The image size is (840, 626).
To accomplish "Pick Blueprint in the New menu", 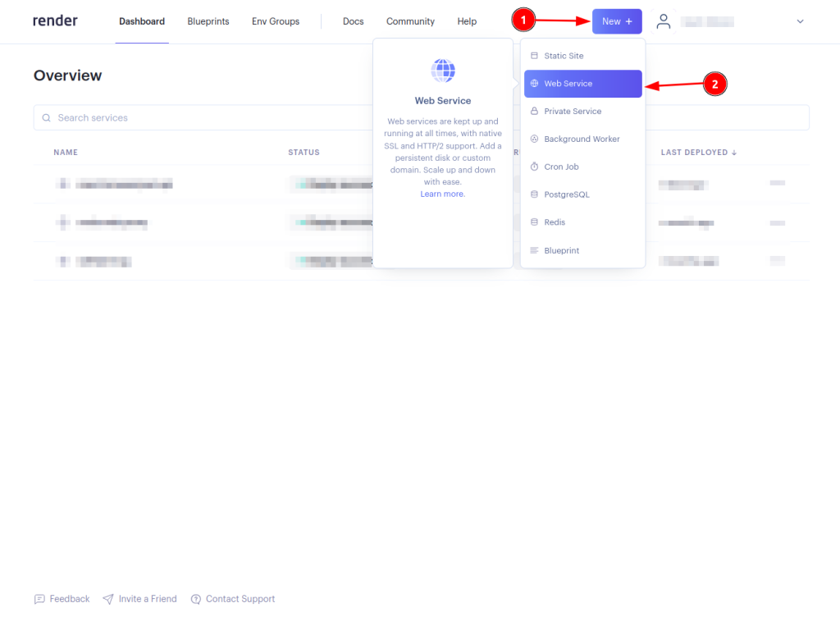I will tap(561, 250).
